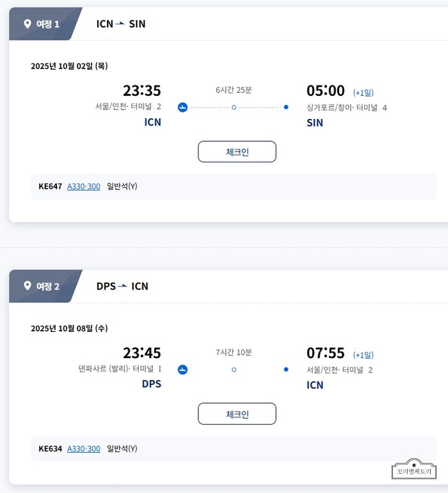Click the midpoint circle on the 7시간 10분 timeline

(234, 369)
